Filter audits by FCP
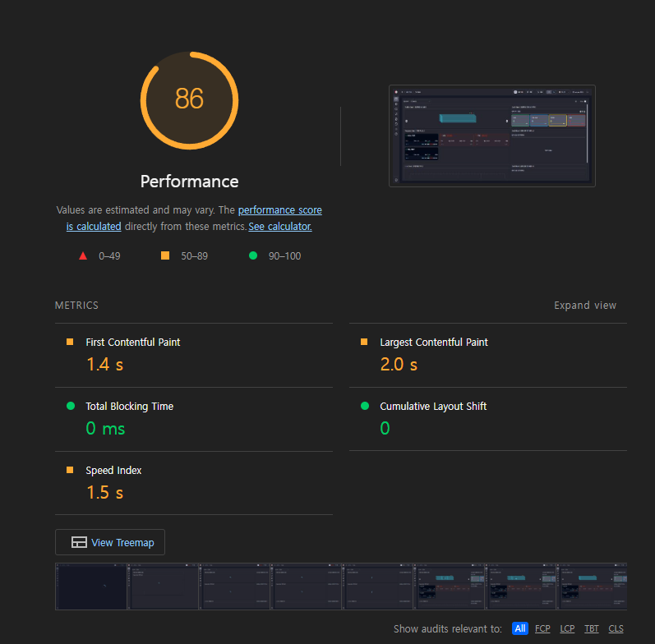655x644 pixels. 542,628
